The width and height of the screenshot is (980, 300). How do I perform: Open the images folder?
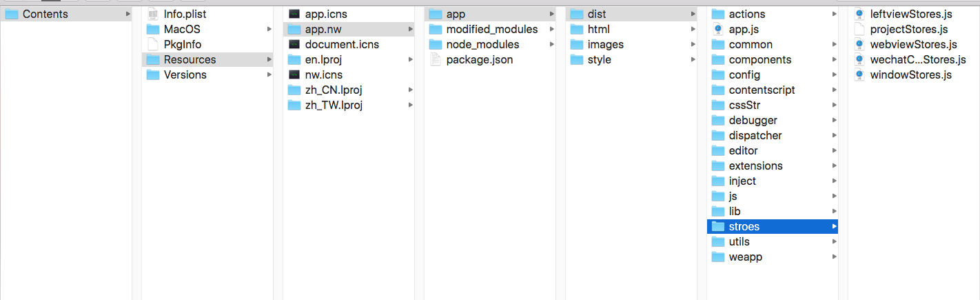pyautogui.click(x=605, y=44)
